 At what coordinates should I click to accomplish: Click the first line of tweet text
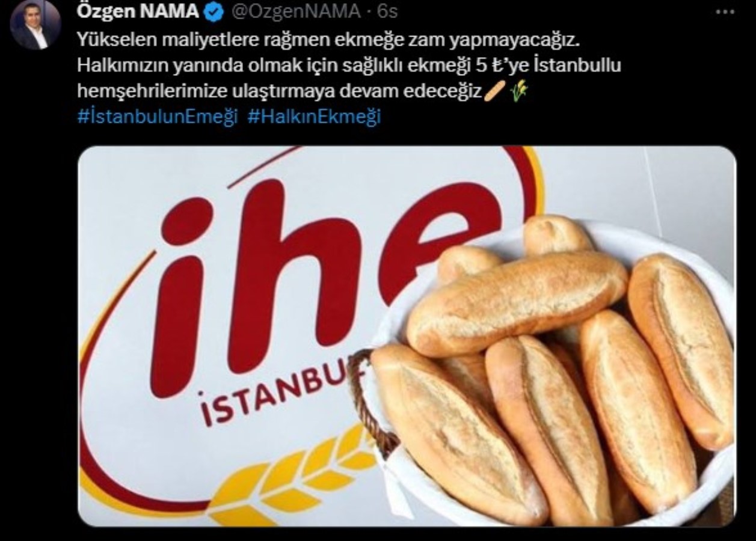tap(328, 40)
